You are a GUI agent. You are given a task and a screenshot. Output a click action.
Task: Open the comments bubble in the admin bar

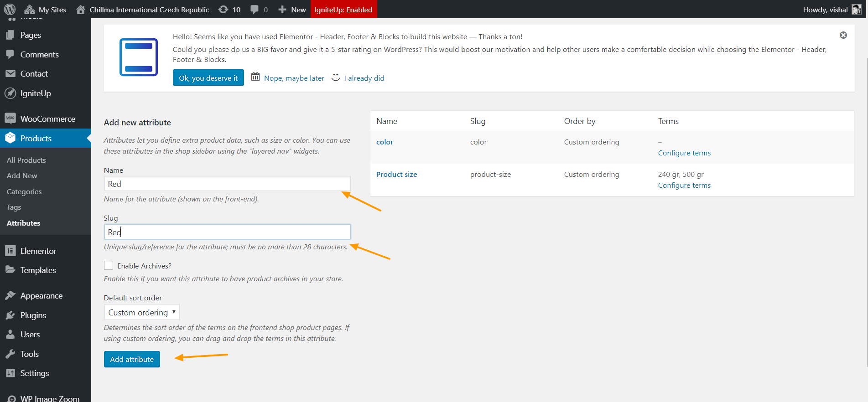pyautogui.click(x=259, y=10)
